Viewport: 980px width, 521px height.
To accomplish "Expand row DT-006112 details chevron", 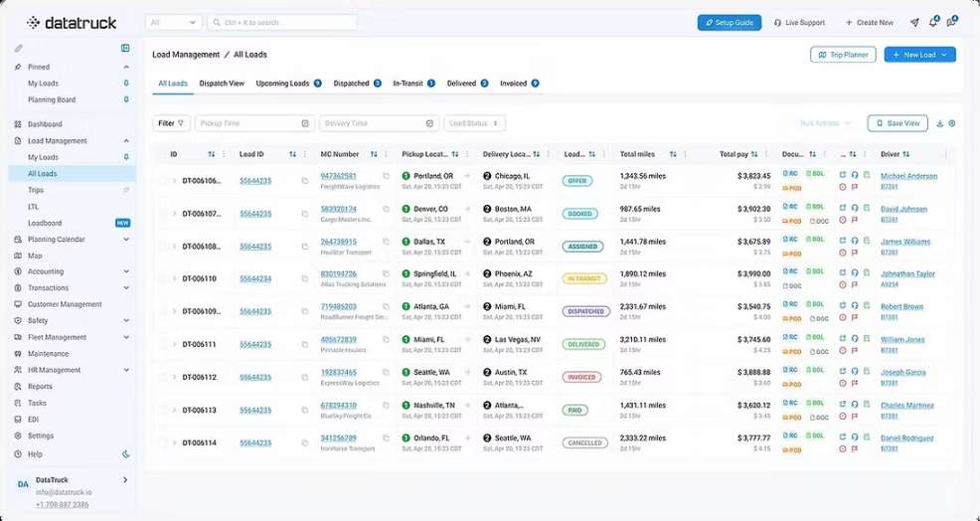I will point(175,378).
